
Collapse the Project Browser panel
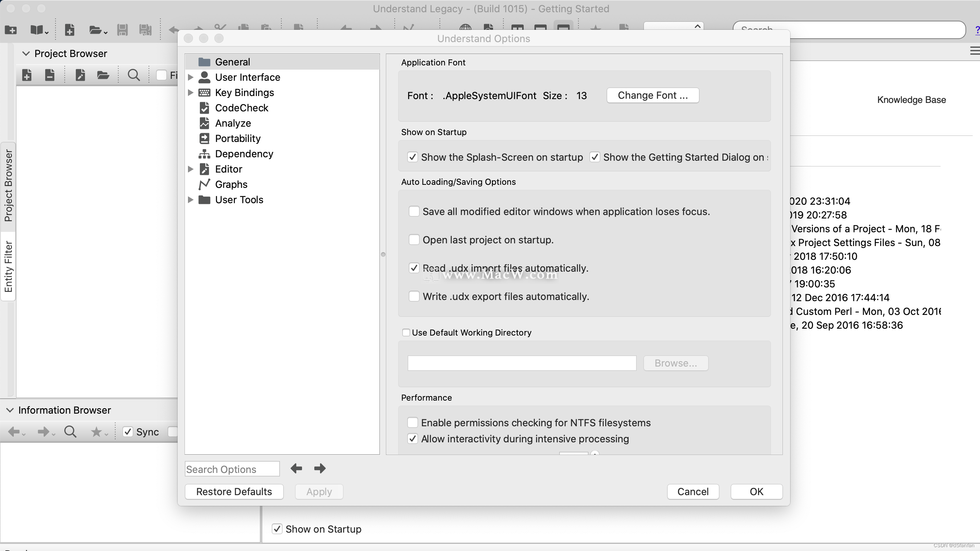tap(26, 54)
